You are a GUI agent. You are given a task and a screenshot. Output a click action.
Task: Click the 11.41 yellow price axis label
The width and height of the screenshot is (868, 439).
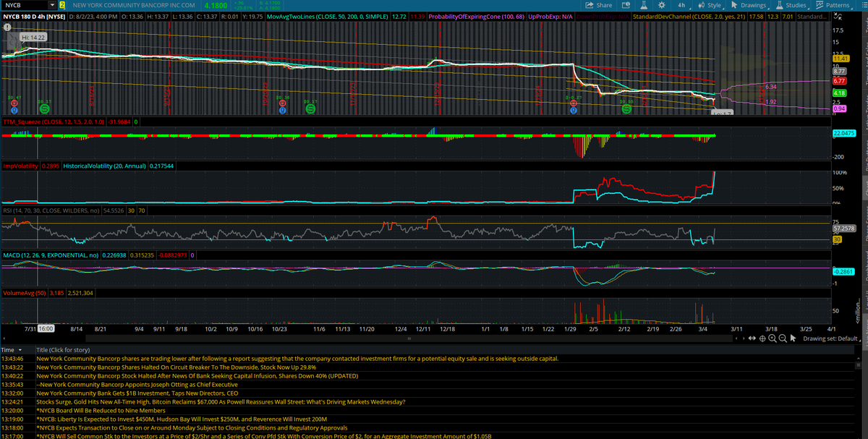point(841,58)
